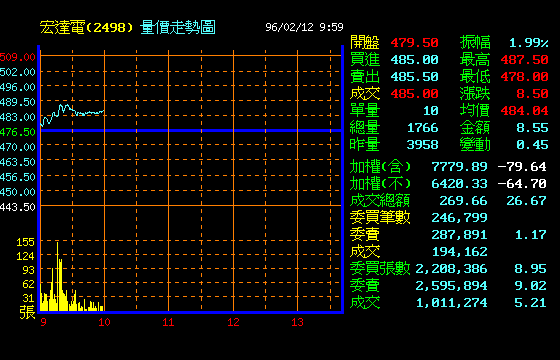Click the value 1,011,274
The height and width of the screenshot is (360, 560).
pos(451,302)
